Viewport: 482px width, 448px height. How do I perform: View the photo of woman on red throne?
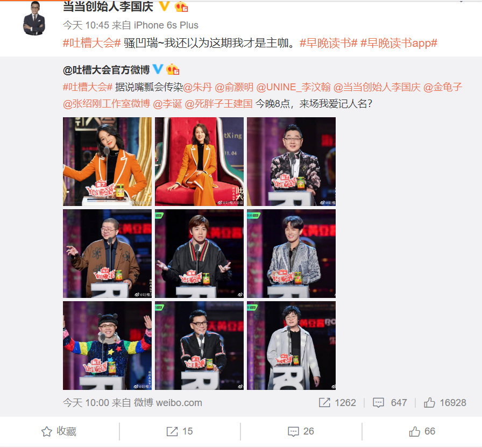coord(199,161)
